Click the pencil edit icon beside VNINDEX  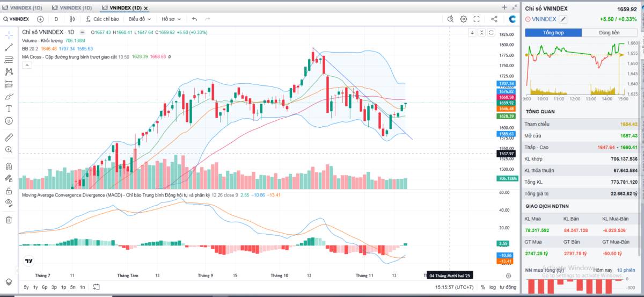(x=563, y=19)
